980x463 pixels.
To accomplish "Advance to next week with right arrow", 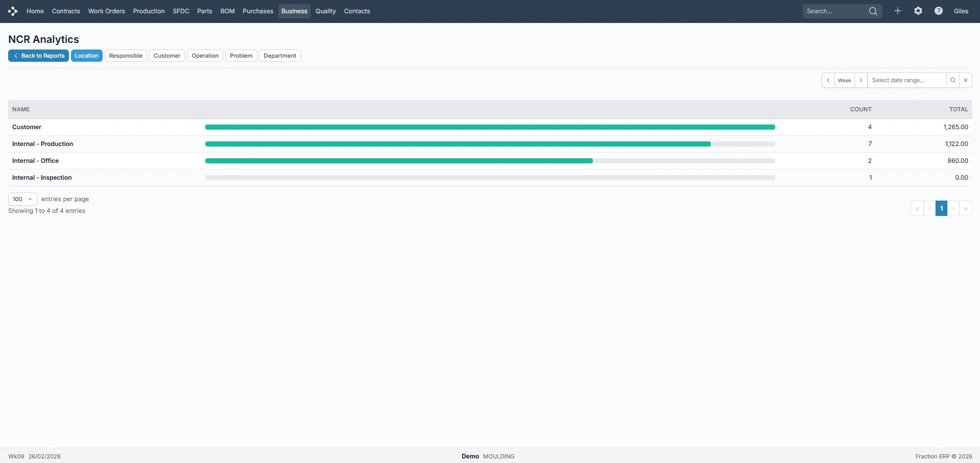I will [861, 80].
